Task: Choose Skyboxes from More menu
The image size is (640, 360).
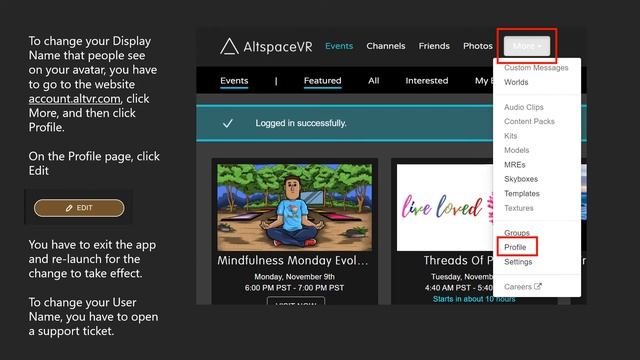Action: [521, 179]
